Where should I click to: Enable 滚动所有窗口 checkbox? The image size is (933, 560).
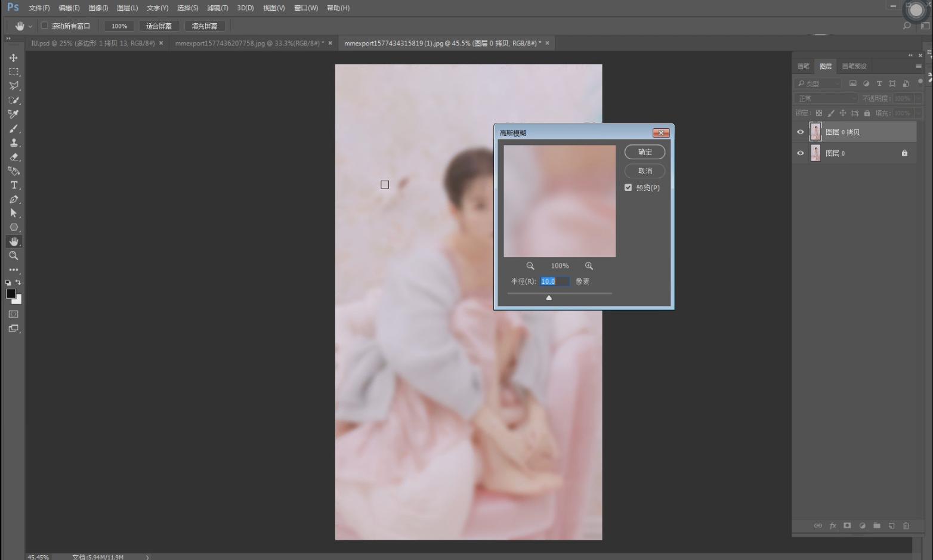pyautogui.click(x=44, y=26)
